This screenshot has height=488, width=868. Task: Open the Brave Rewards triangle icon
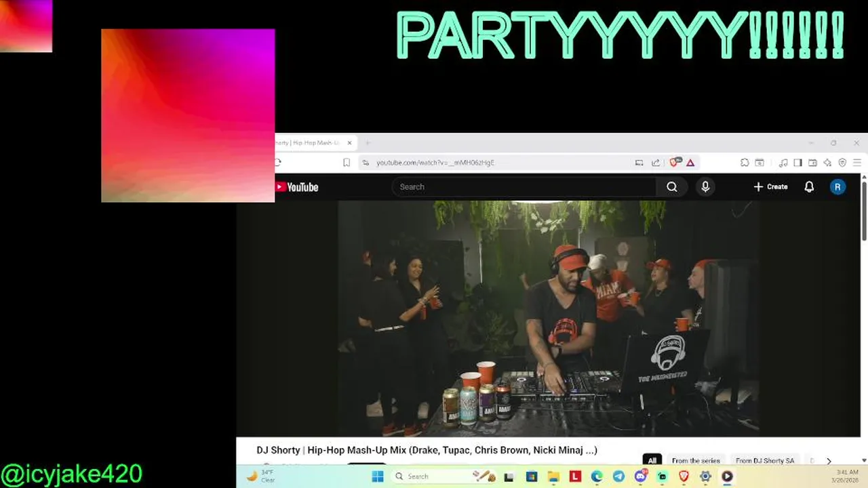(x=690, y=163)
